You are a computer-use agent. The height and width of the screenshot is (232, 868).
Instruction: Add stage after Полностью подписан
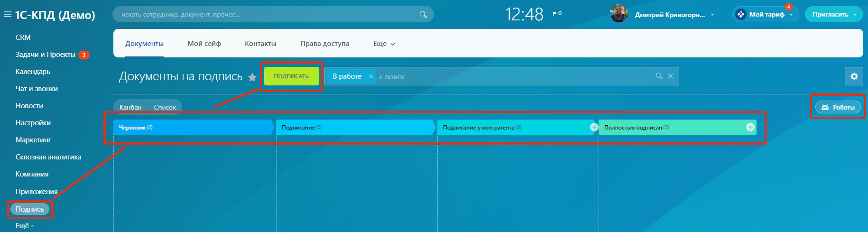(750, 127)
